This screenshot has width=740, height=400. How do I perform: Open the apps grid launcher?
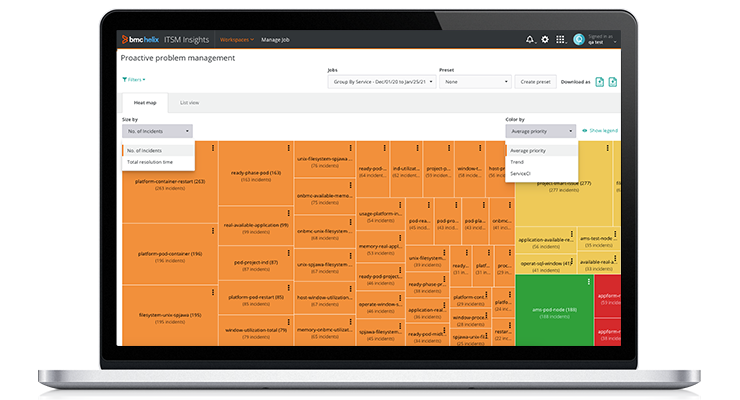pos(560,39)
